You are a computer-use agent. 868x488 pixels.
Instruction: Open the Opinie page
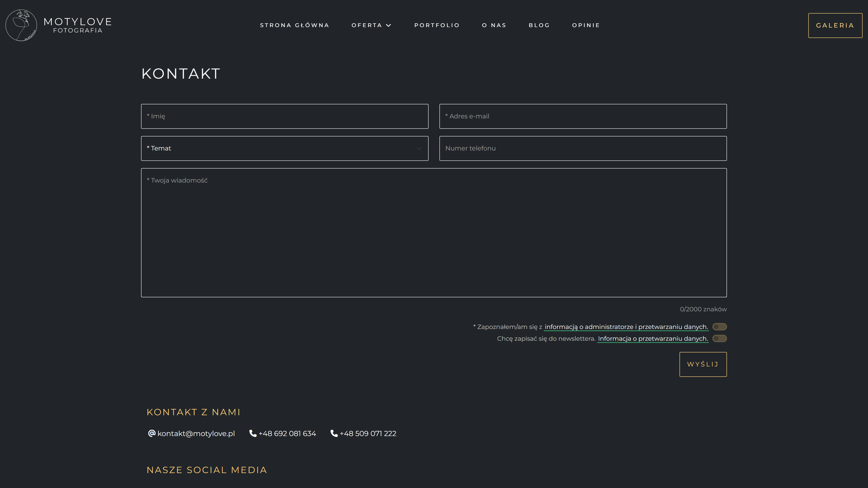coord(586,25)
